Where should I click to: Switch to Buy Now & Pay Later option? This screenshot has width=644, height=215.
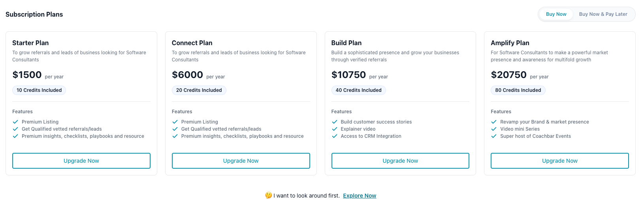point(603,14)
